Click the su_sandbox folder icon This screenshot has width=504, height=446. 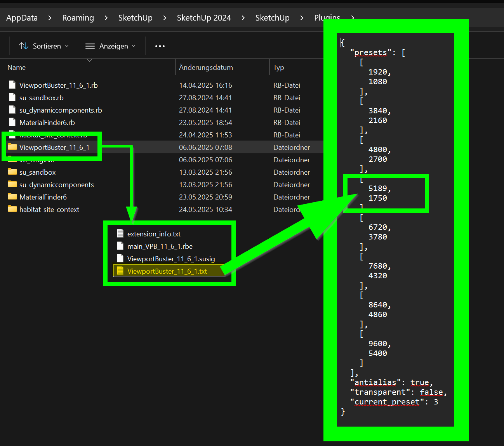12,172
